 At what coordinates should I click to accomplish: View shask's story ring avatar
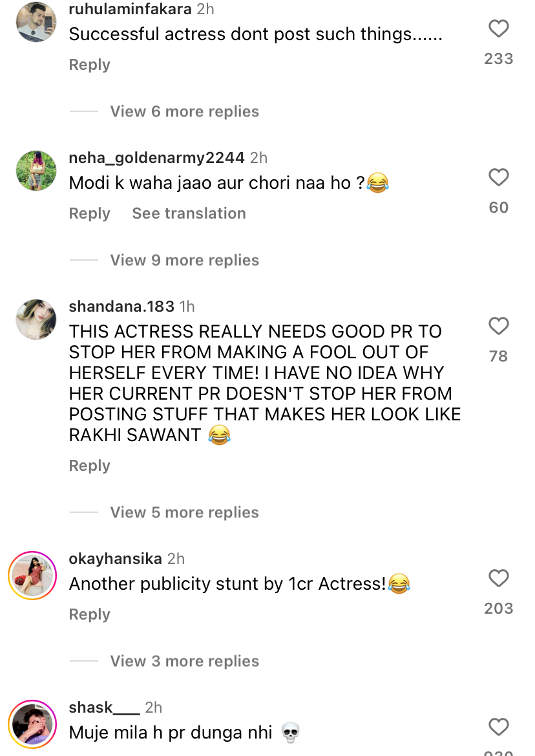point(32,724)
